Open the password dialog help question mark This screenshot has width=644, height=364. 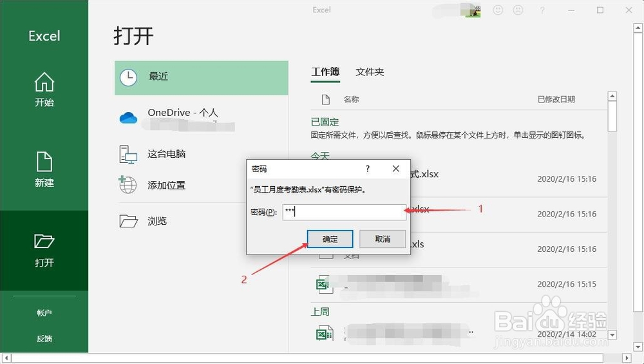coord(368,168)
